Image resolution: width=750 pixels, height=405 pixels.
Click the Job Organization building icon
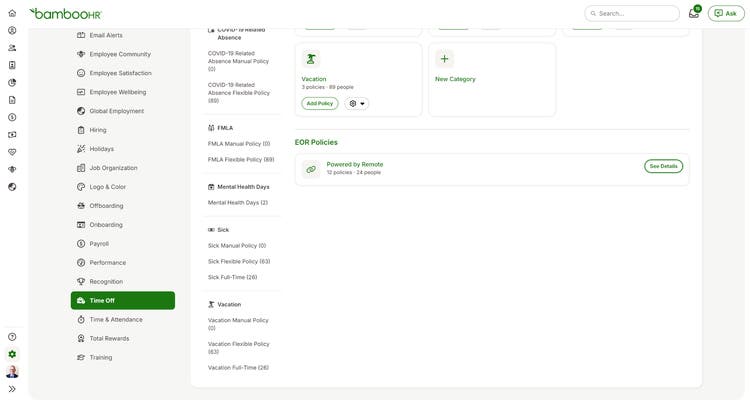(x=81, y=168)
